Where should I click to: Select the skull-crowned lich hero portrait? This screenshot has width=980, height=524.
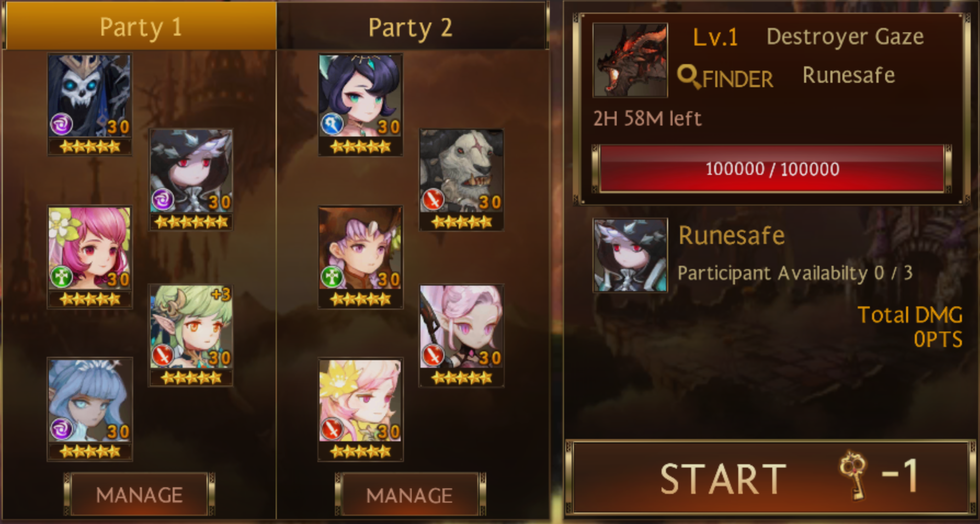[89, 104]
